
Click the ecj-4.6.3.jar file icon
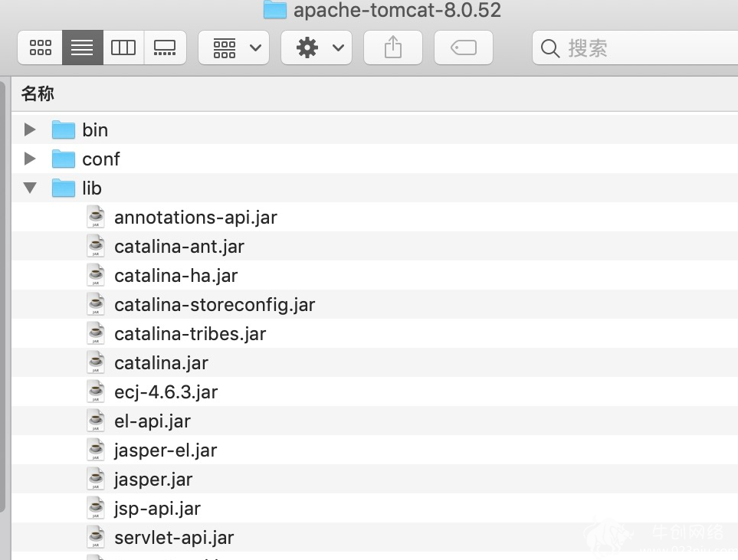pyautogui.click(x=96, y=392)
